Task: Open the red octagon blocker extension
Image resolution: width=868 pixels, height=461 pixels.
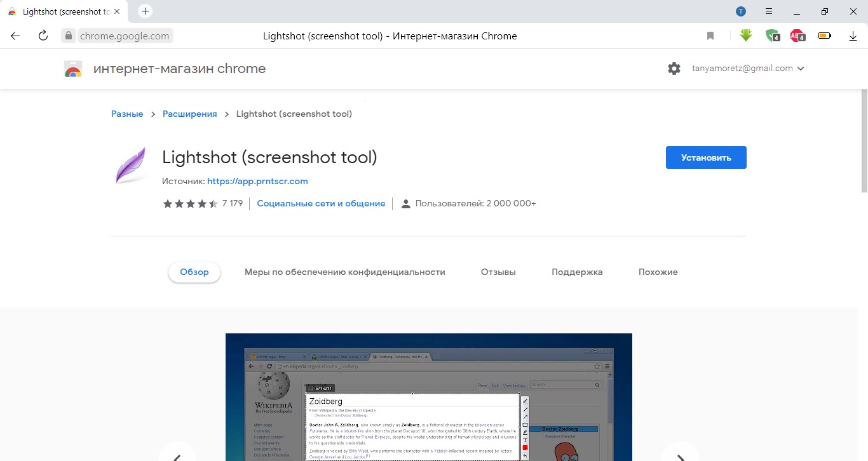Action: click(x=797, y=36)
